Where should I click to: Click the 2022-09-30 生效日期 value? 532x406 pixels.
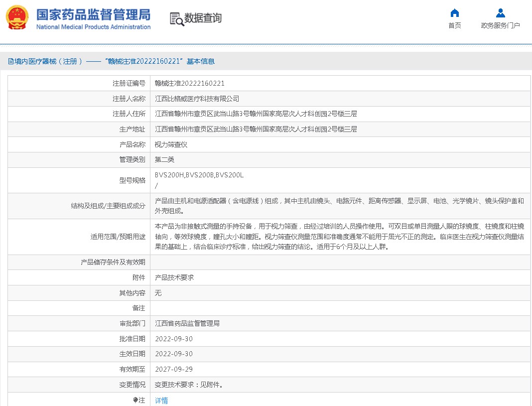click(174, 354)
